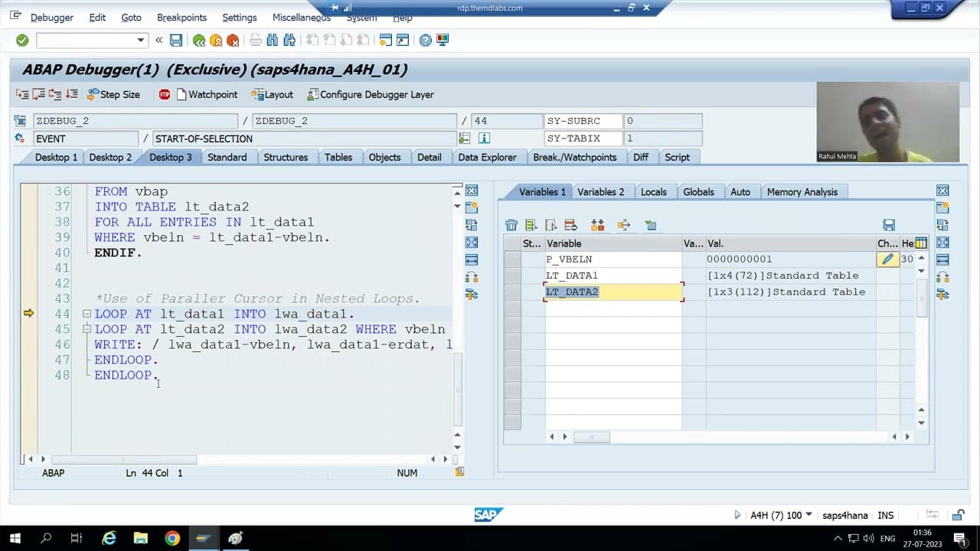Open the Globals tab

tap(699, 192)
